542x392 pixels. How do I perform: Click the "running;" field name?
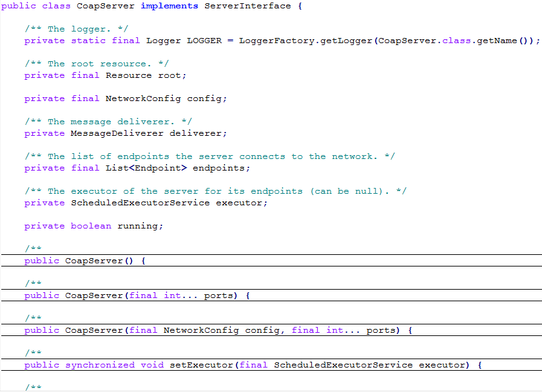[x=140, y=226]
